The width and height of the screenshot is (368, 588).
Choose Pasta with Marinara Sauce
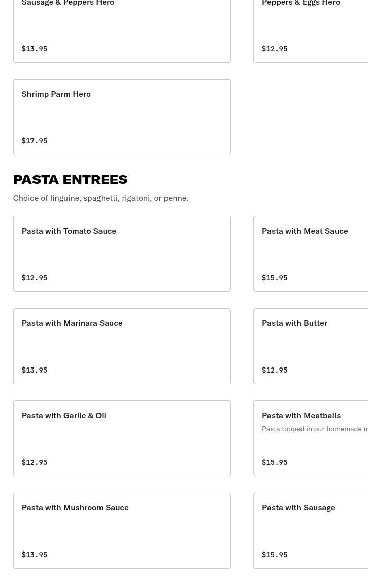coord(122,346)
